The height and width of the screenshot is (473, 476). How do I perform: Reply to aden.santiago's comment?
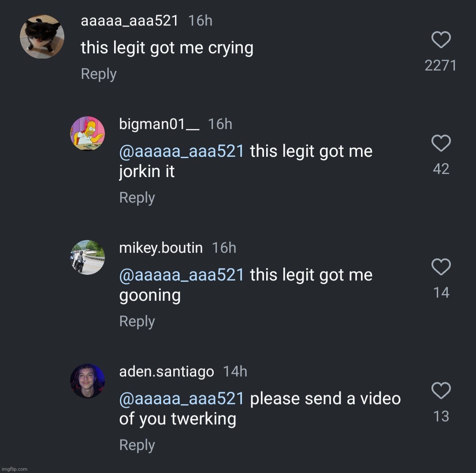(137, 445)
